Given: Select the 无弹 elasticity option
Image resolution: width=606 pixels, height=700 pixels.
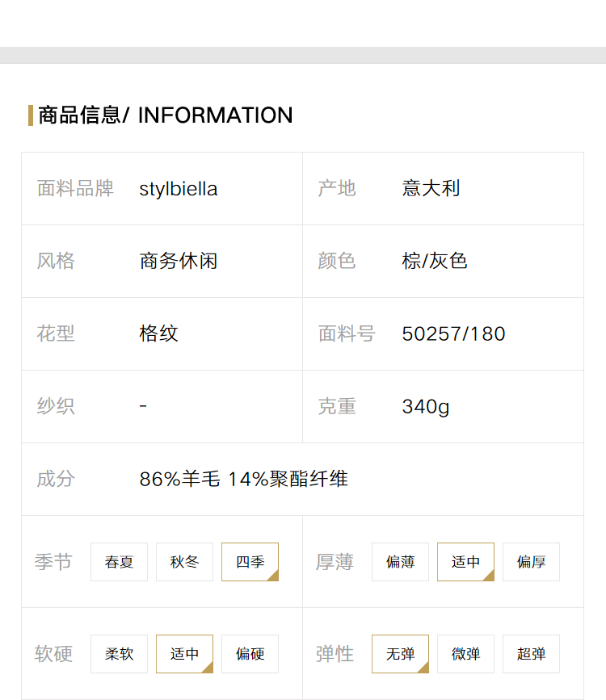Looking at the screenshot, I should click(x=400, y=653).
